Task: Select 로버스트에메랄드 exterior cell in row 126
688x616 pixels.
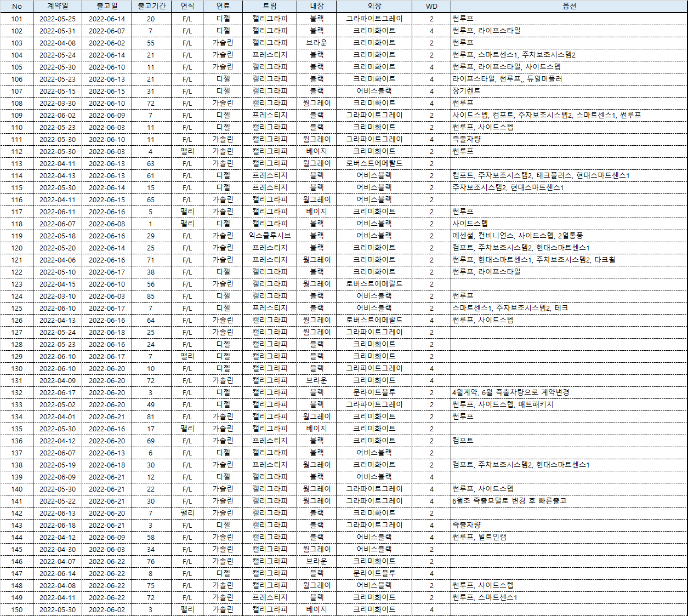Action: tap(374, 320)
